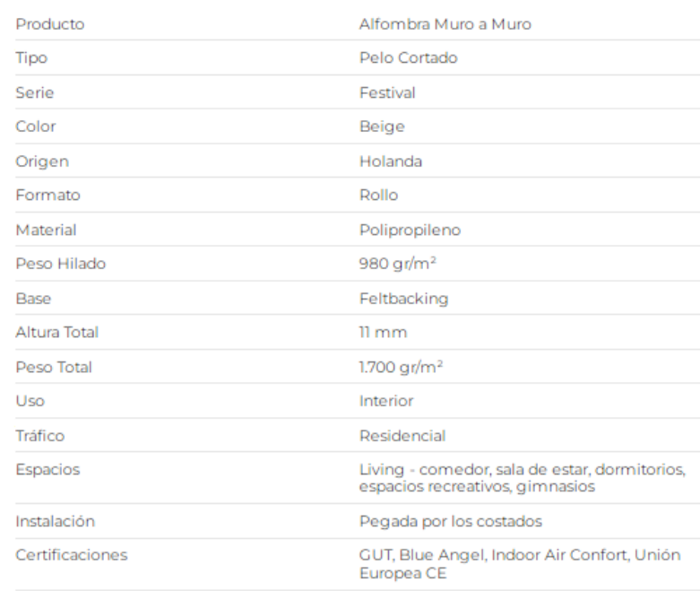Screen dimensions: 700x591
Task: Click the 'Producto' row label
Action: 50,24
